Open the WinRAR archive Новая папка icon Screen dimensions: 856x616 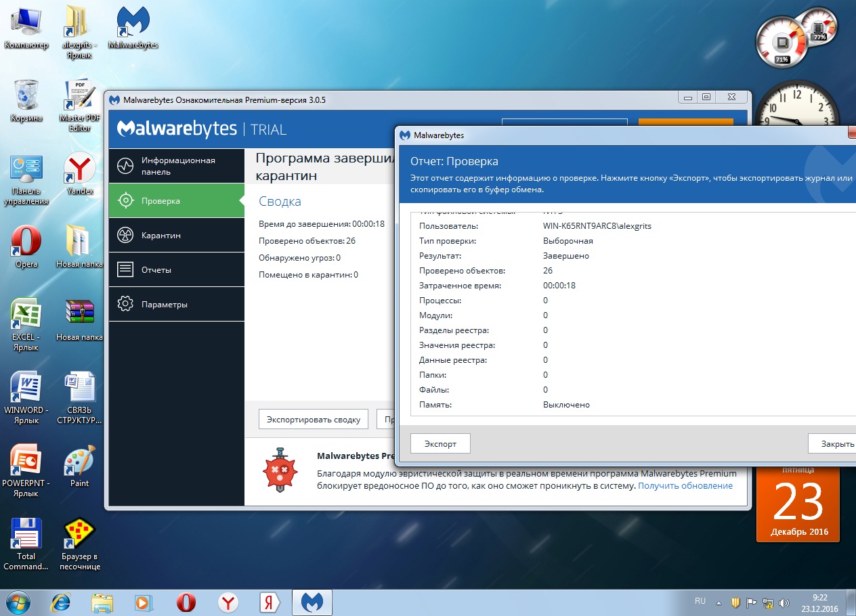point(80,320)
